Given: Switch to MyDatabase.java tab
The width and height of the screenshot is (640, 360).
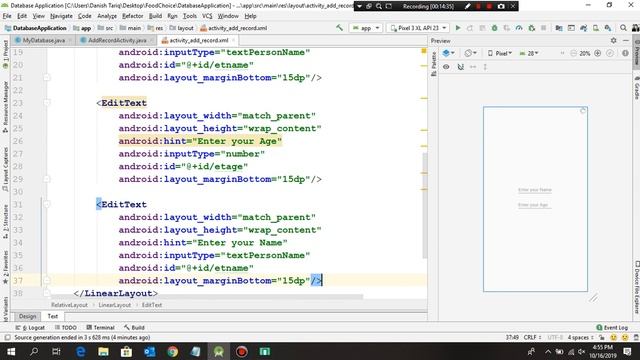Looking at the screenshot, I should (43, 40).
